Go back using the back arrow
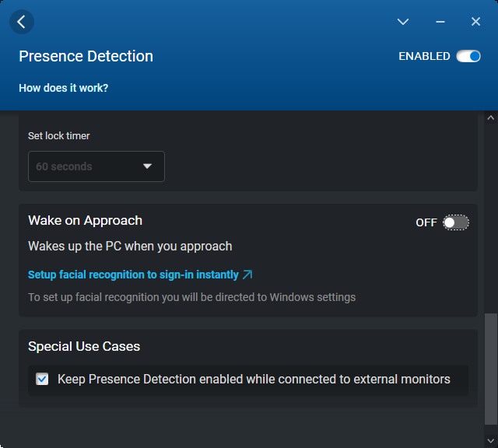 (22, 22)
